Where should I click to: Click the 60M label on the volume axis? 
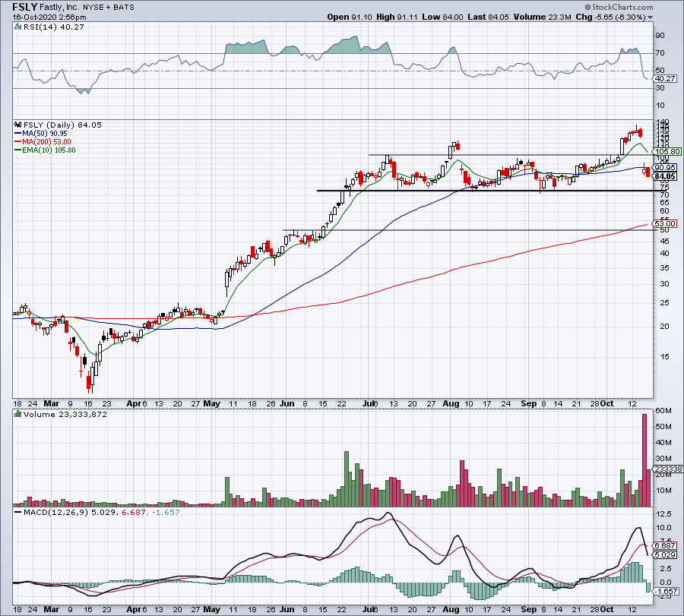[663, 411]
